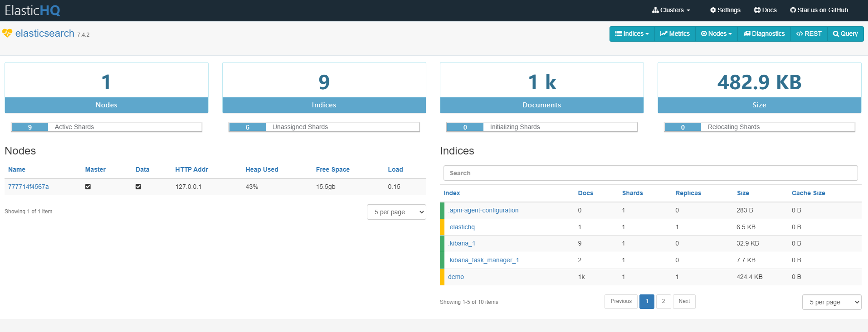The height and width of the screenshot is (332, 868).
Task: Click the 32.9 KB size cell
Action: point(748,243)
